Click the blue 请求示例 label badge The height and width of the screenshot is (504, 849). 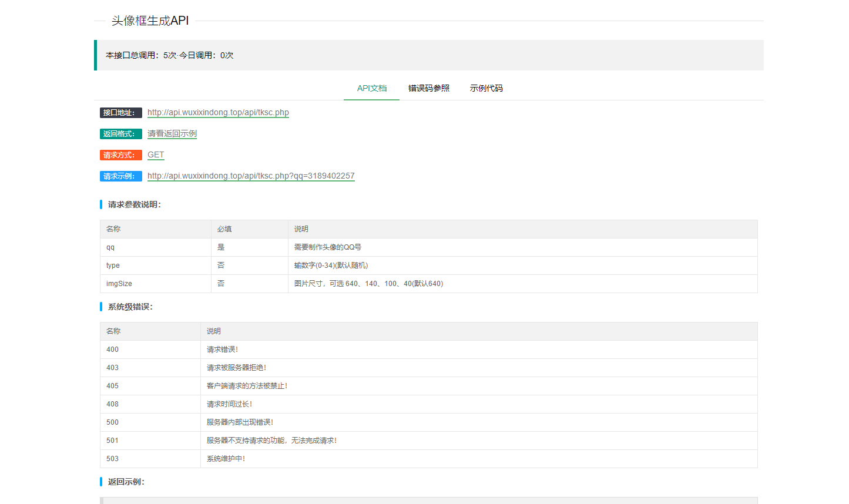120,176
